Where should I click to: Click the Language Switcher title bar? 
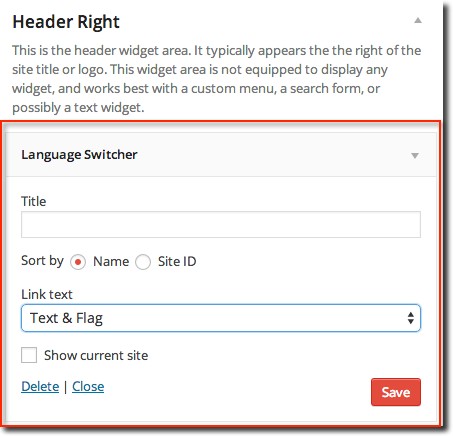pos(221,155)
